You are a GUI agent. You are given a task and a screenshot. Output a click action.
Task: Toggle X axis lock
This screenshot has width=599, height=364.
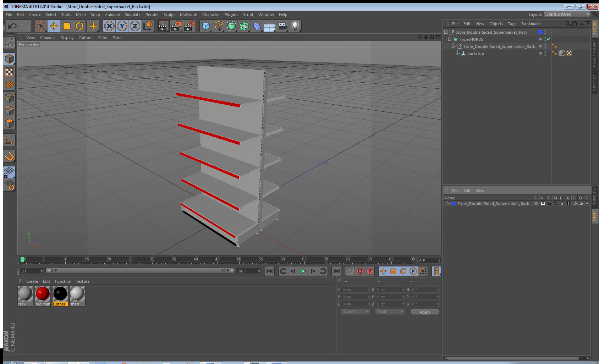(109, 26)
